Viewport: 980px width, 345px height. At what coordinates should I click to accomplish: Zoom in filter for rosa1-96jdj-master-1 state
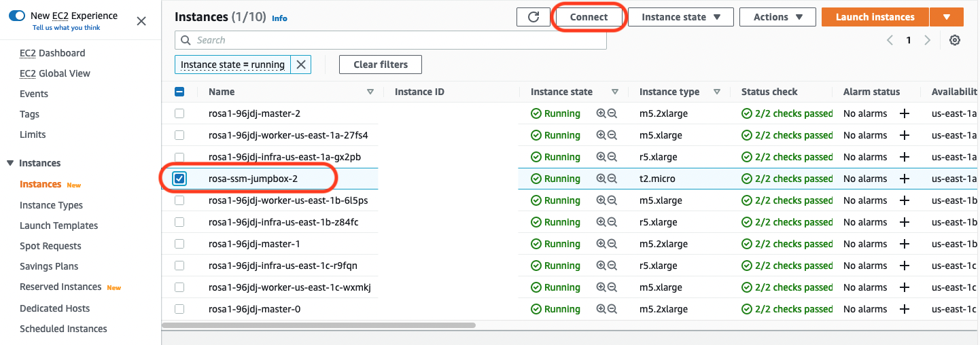pyautogui.click(x=601, y=244)
